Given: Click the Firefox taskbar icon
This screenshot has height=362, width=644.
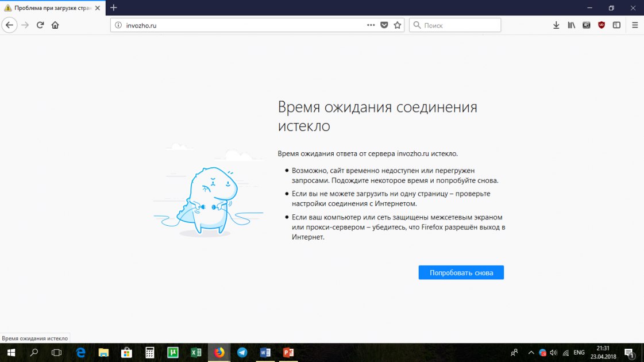Looking at the screenshot, I should [x=219, y=353].
